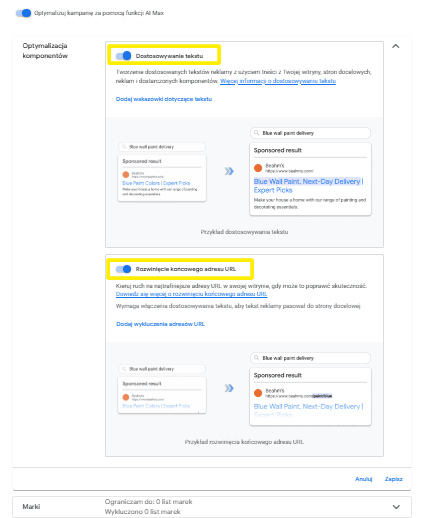424x518 pixels.
Task: Click the double-arrow icon in text customization example
Action: [x=229, y=171]
